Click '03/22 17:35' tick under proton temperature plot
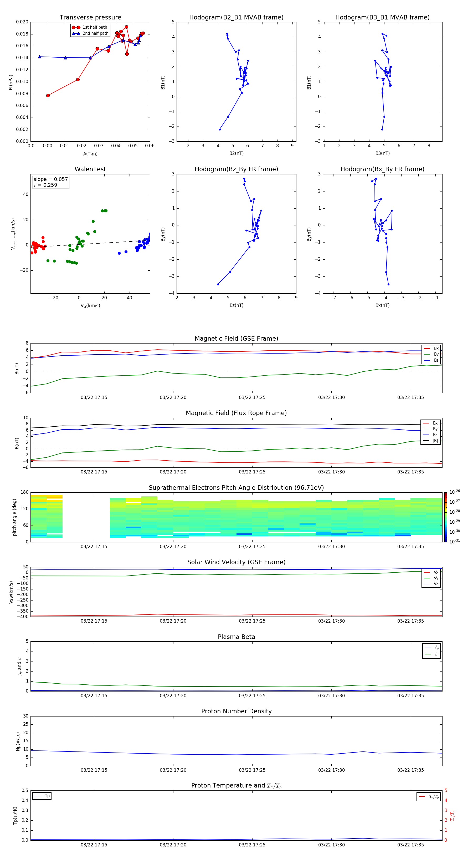 point(410,845)
